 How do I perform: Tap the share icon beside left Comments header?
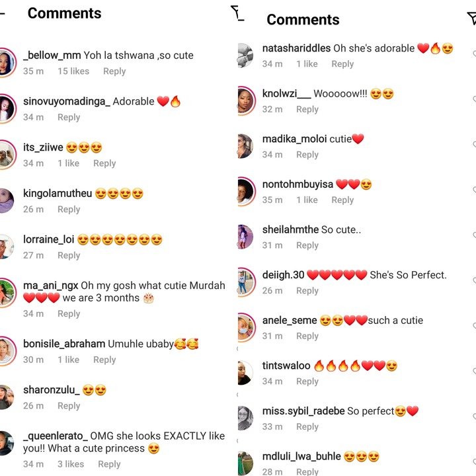pos(237,13)
